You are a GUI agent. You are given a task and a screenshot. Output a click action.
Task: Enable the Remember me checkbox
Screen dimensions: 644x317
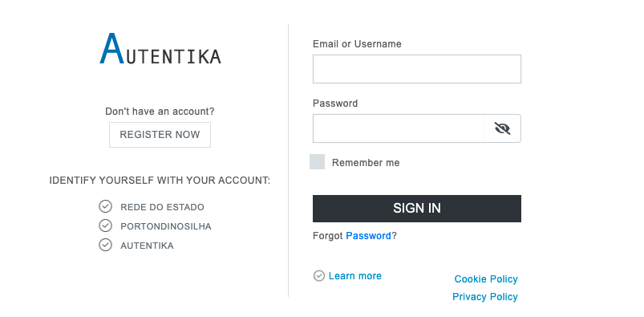point(317,161)
